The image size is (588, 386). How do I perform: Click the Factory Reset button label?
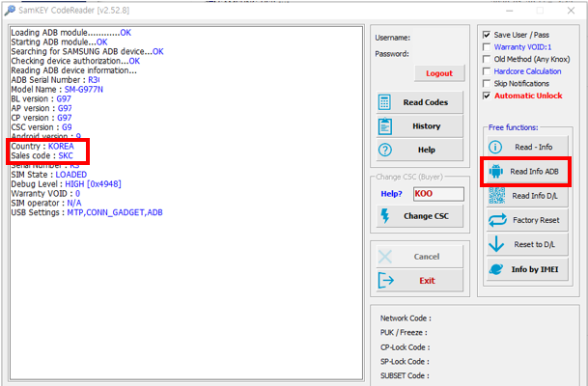(x=536, y=220)
